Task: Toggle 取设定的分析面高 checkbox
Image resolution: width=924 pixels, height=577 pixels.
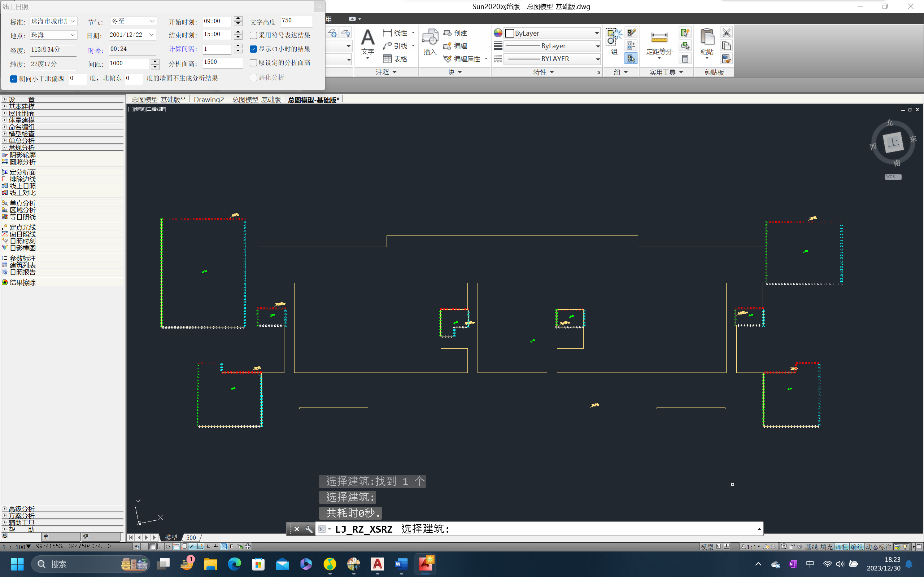Action: tap(253, 63)
